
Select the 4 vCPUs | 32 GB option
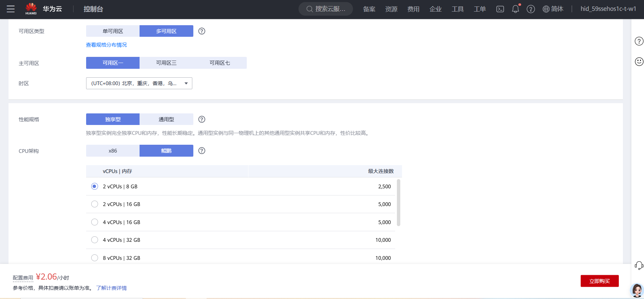point(95,240)
